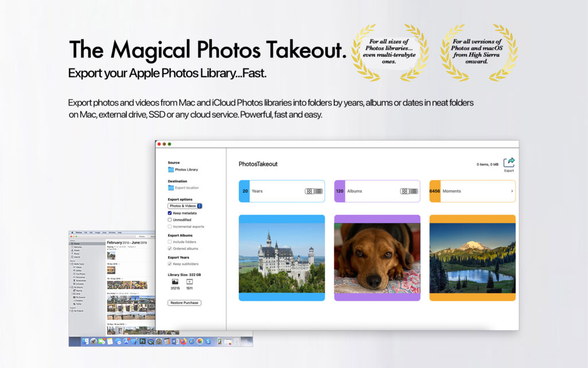Click the '0 items, 0 MB' text

(x=488, y=164)
